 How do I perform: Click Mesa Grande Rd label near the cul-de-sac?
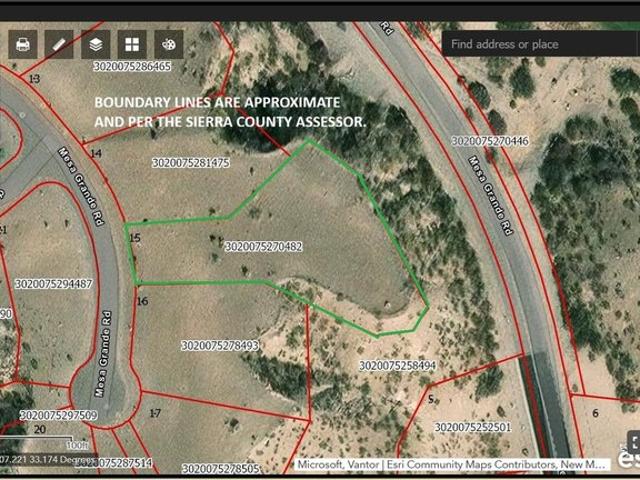click(102, 354)
